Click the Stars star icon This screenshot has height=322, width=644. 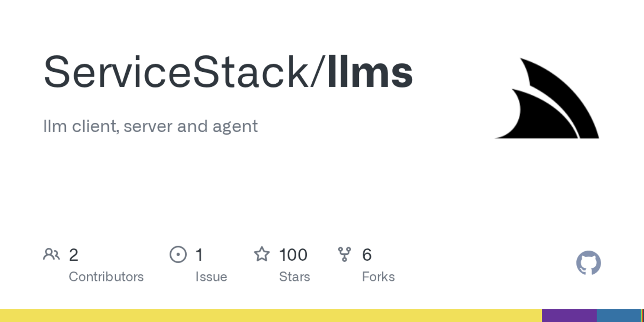pos(262,254)
